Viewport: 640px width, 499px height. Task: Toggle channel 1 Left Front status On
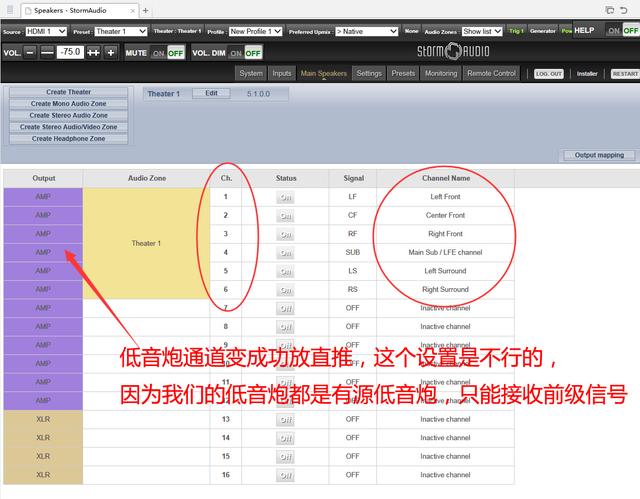[x=285, y=197]
